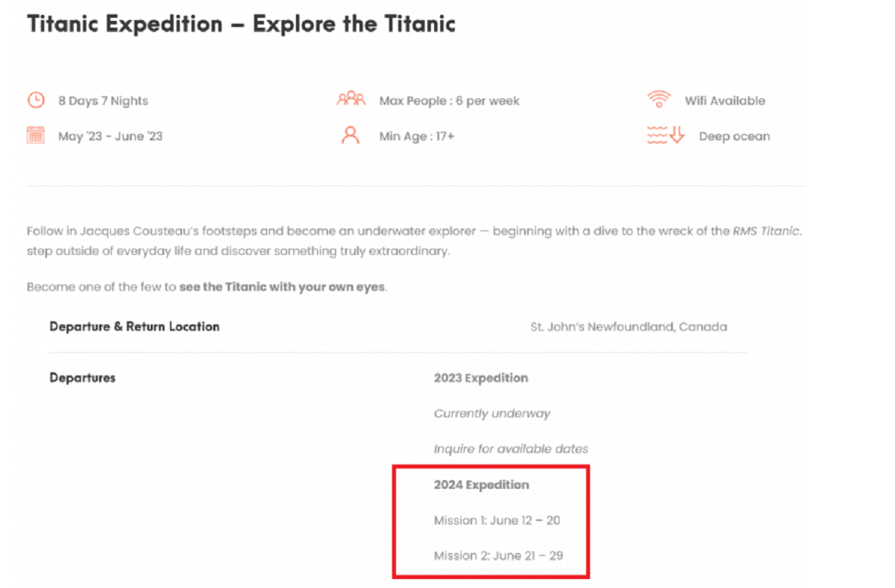Click Departure & Return Location heading
The width and height of the screenshot is (895, 588).
point(134,326)
